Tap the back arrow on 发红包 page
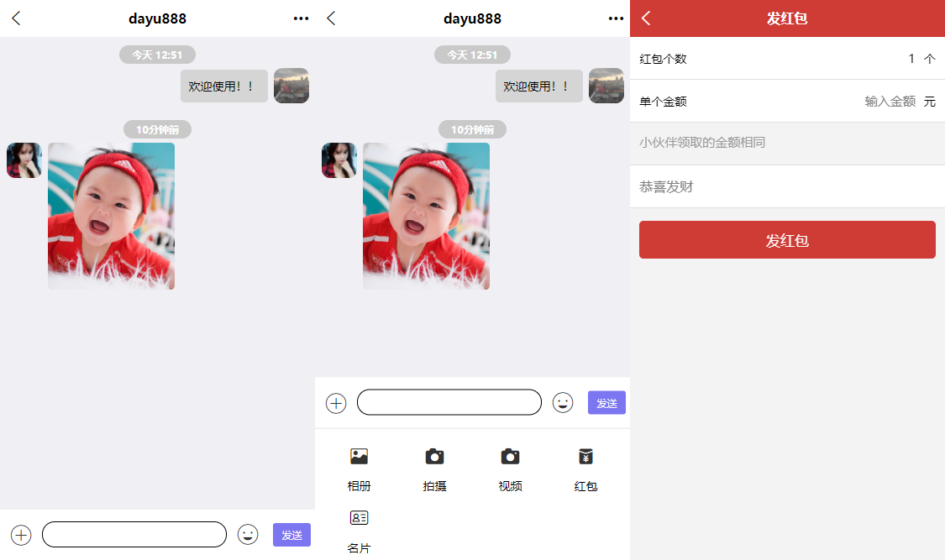Viewport: 945px width, 560px height. click(x=643, y=18)
